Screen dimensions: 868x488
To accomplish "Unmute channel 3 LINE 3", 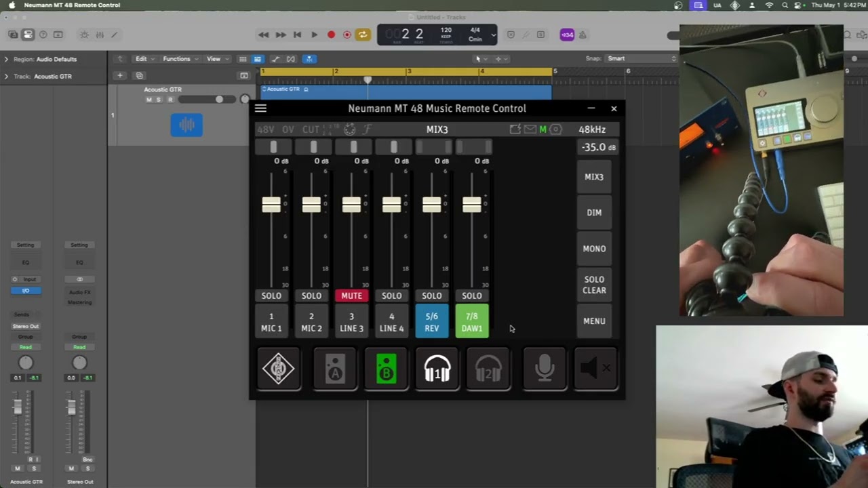I will pos(351,296).
